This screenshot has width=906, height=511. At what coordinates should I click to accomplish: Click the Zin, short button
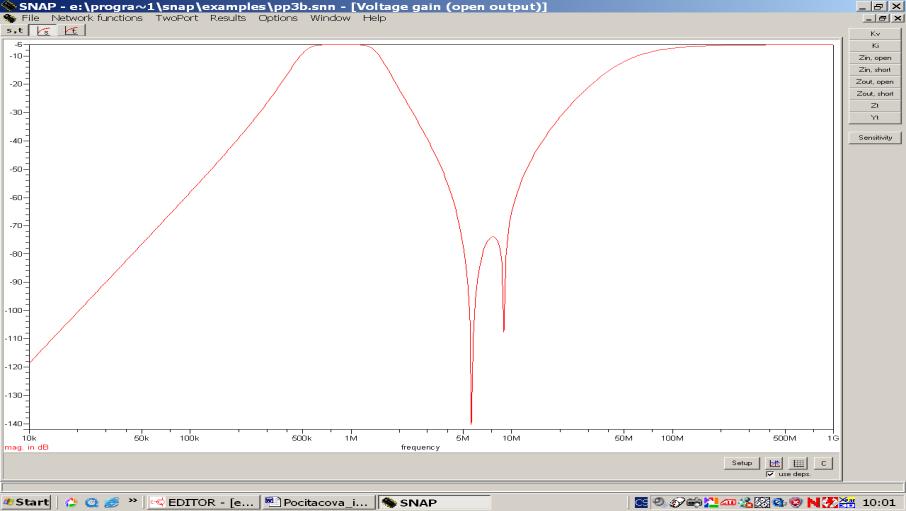[875, 69]
